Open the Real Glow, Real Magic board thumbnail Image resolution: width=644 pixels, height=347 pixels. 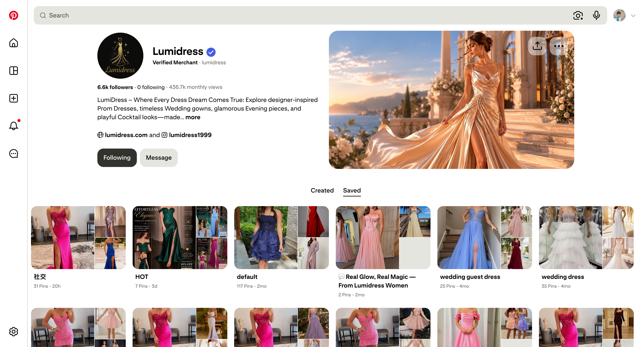point(383,237)
